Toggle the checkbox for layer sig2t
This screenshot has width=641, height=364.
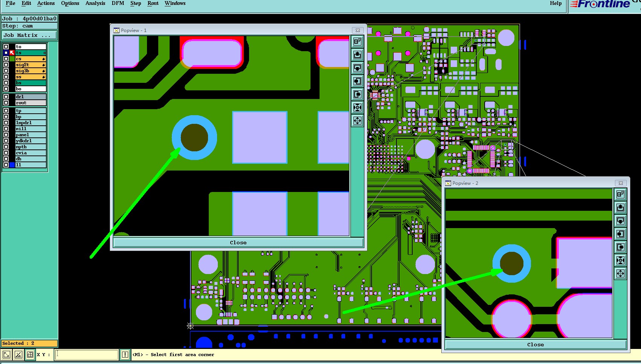pos(6,65)
